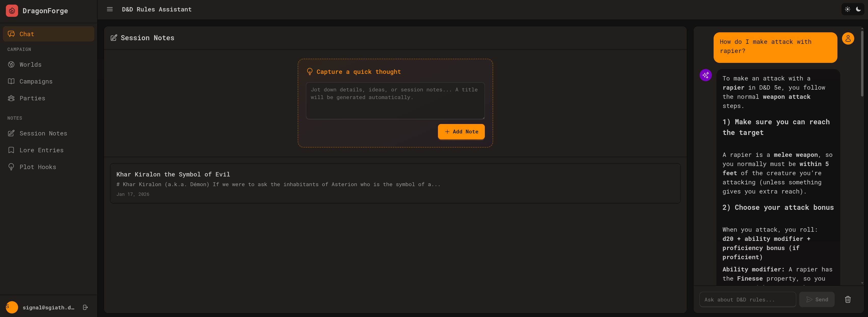Viewport: 868px width, 317px height.
Task: Click the DragonForge flame logo icon
Action: click(12, 11)
